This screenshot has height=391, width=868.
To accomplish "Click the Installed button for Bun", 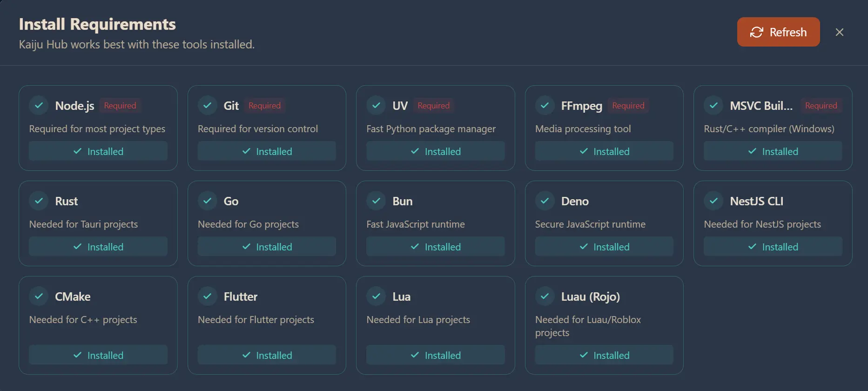I will pos(436,247).
